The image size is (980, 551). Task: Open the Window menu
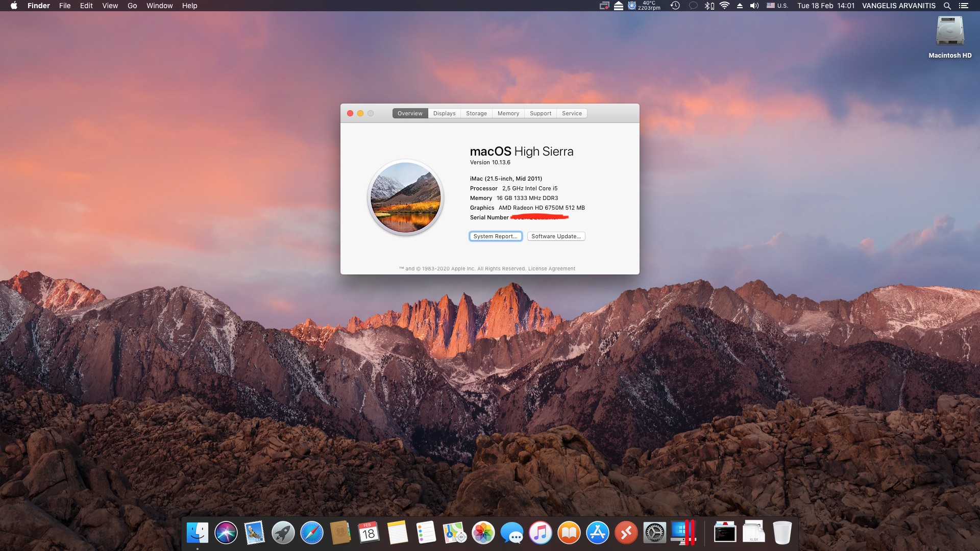click(160, 6)
